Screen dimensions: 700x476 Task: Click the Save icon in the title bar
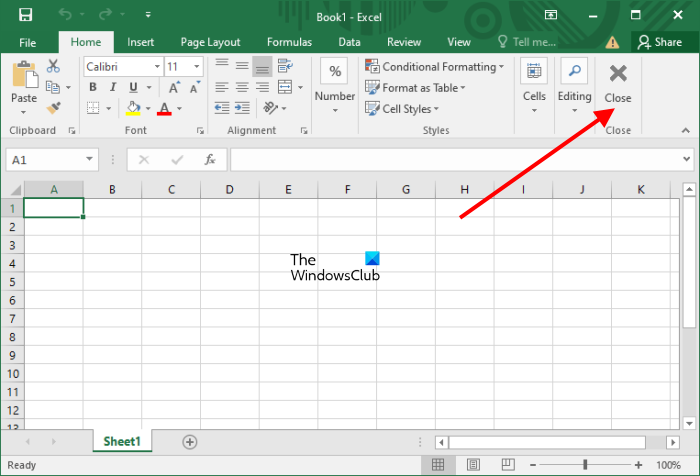point(25,15)
